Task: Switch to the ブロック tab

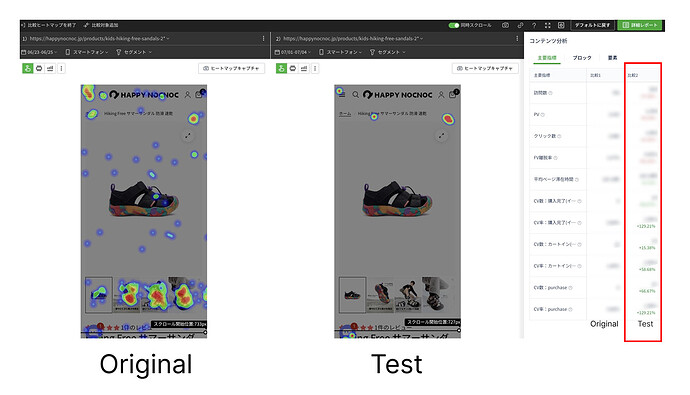Action: 582,58
